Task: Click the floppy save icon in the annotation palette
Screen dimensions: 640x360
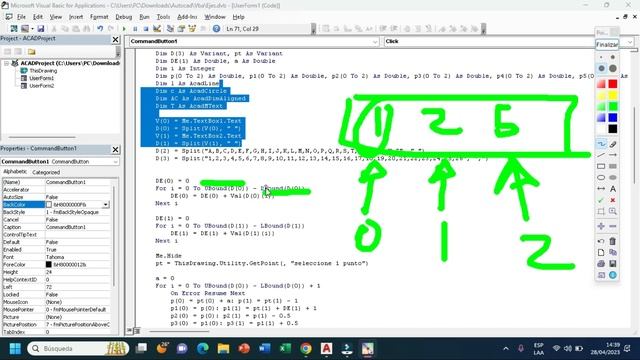Action: click(x=613, y=264)
